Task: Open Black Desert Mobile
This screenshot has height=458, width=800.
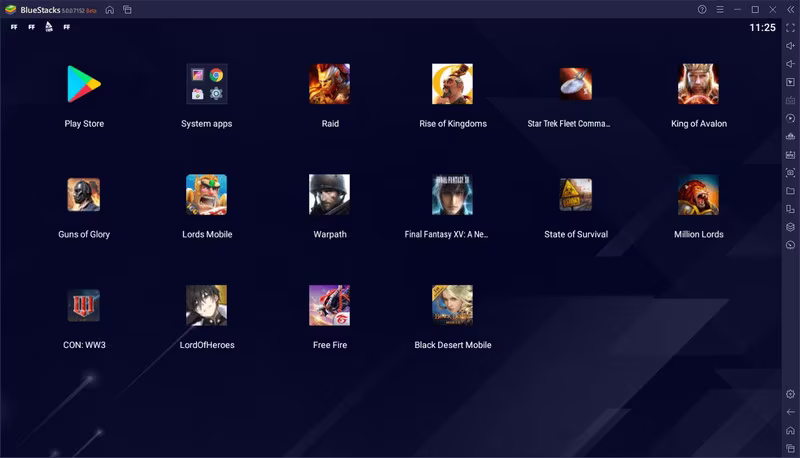Action: pyautogui.click(x=453, y=306)
